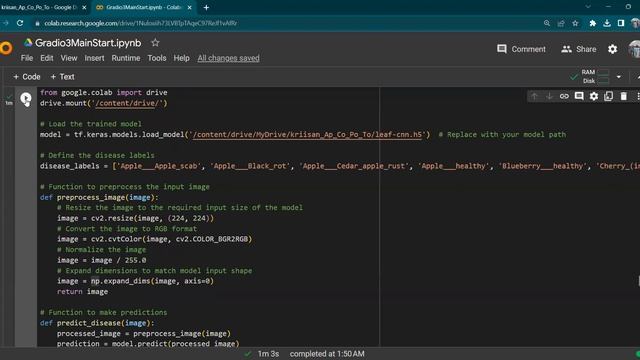The width and height of the screenshot is (640, 360).
Task: Click the '# Load the trained model' comment
Action: pyautogui.click(x=91, y=124)
